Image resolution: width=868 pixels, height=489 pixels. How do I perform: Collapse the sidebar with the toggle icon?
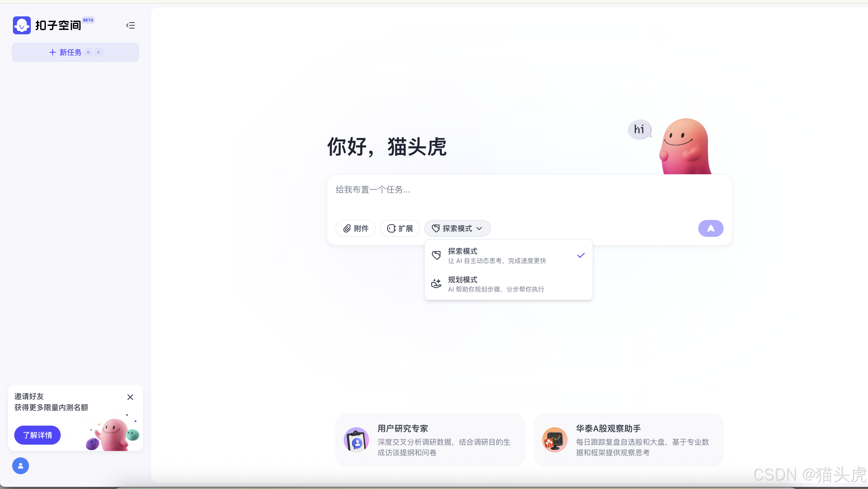(130, 25)
